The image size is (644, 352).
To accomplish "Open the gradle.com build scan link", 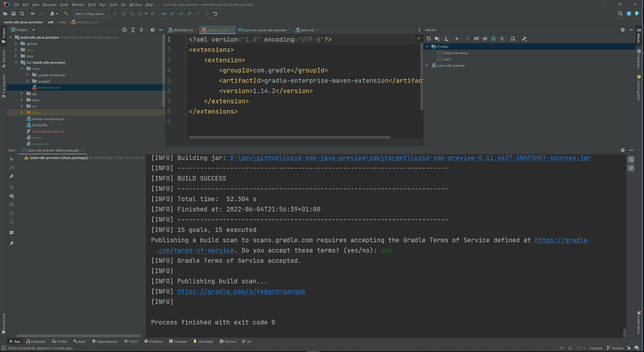I will pos(241,291).
